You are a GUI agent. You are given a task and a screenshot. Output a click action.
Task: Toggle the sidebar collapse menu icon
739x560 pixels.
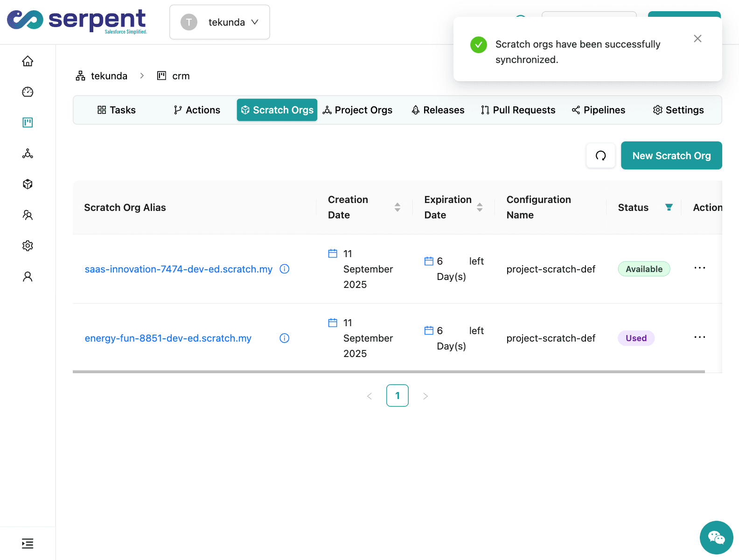tap(28, 543)
